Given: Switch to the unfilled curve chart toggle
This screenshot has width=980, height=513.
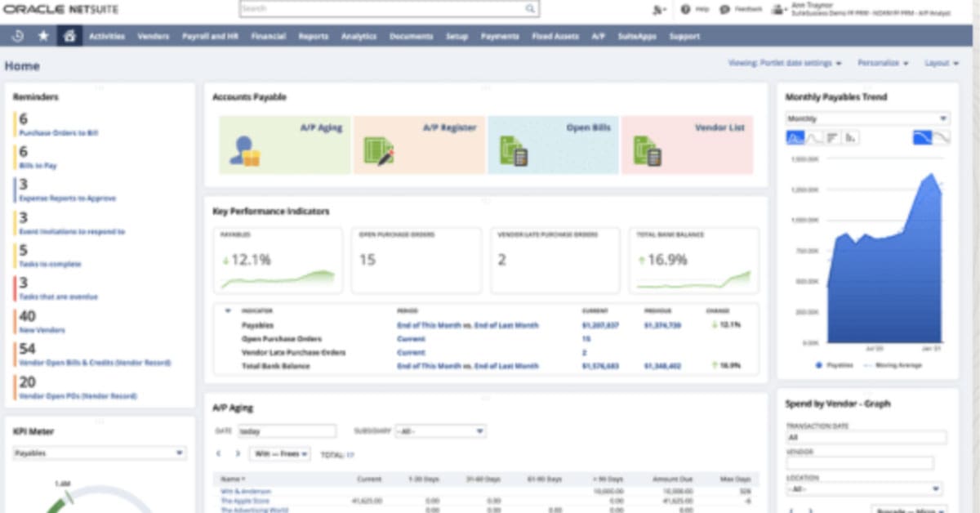Looking at the screenshot, I should pyautogui.click(x=942, y=138).
